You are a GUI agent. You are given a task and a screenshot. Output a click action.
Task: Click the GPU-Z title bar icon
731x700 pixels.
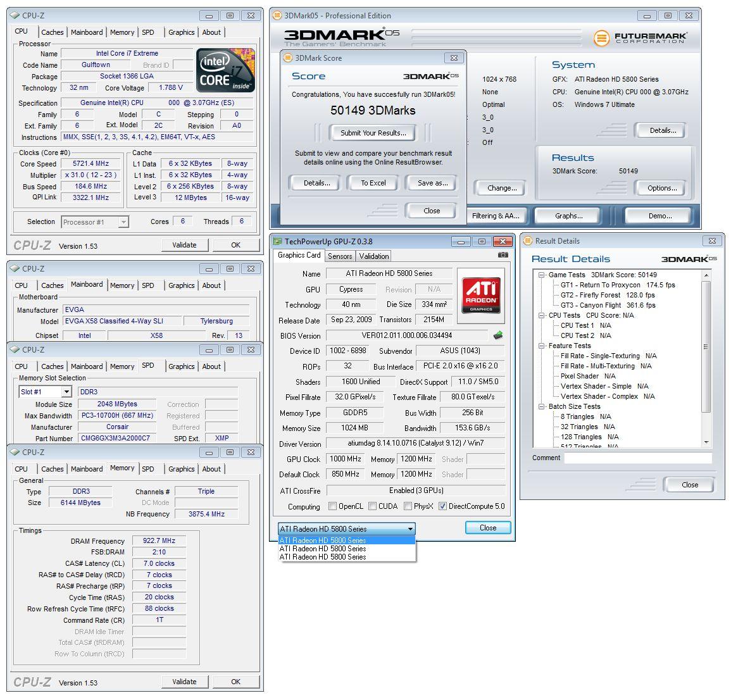[278, 242]
